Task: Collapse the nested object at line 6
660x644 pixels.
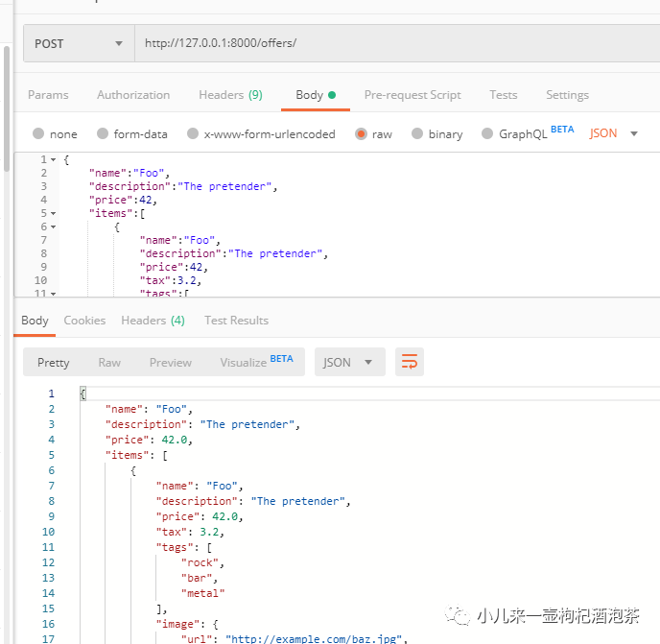Action: pyautogui.click(x=53, y=227)
